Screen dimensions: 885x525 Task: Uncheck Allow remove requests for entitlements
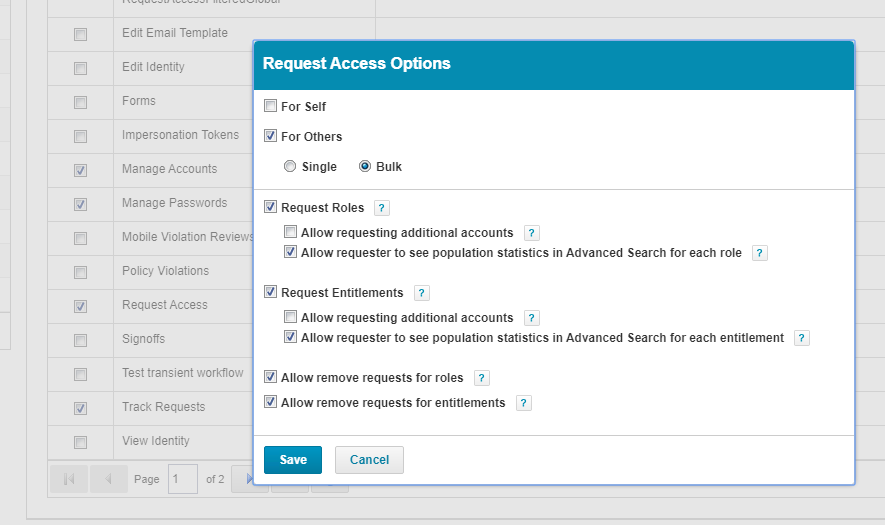(x=270, y=403)
